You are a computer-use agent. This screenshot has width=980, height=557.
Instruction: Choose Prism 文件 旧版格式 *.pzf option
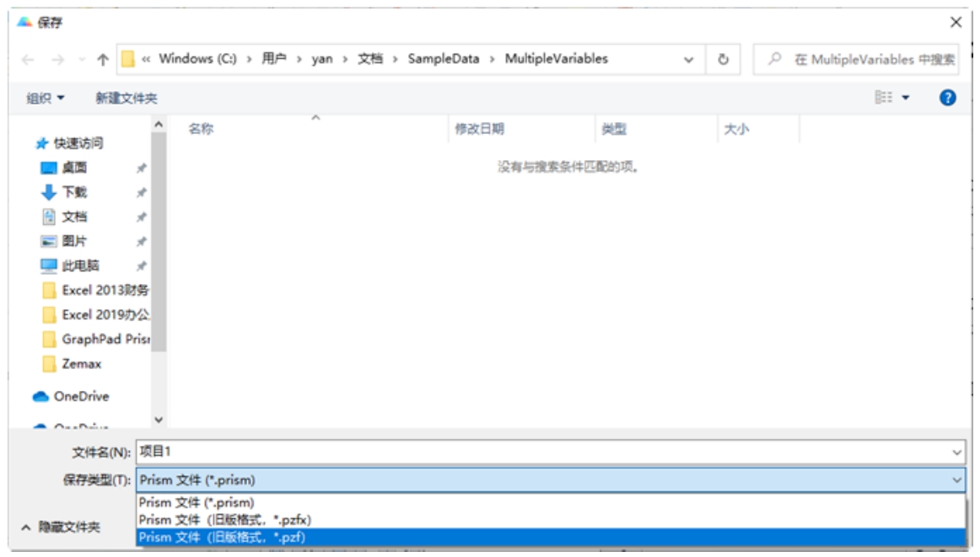tap(551, 537)
